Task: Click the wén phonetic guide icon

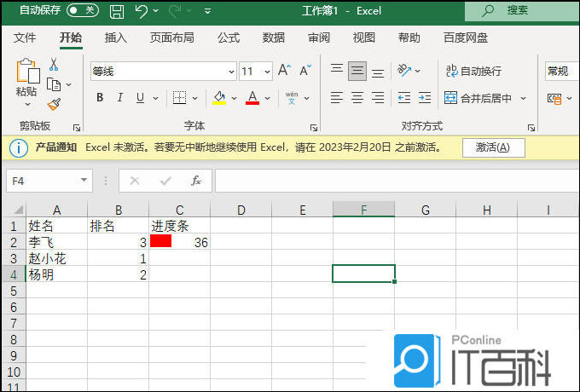Action: point(292,98)
